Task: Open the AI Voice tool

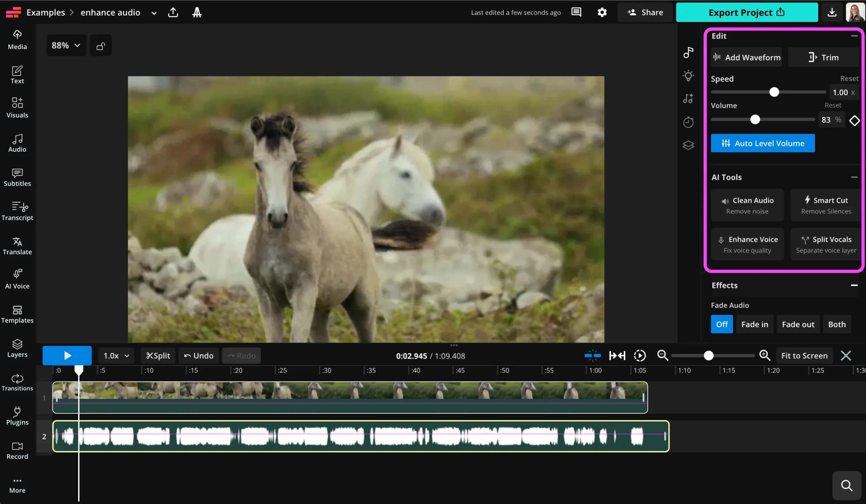Action: click(x=17, y=279)
